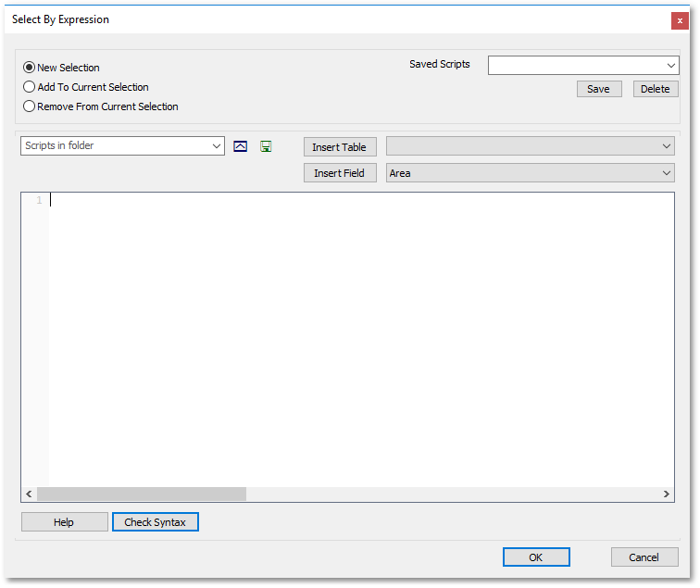Viewport: 700px width, 588px height.
Task: Click the right scroll arrow of the editor
Action: coord(666,494)
